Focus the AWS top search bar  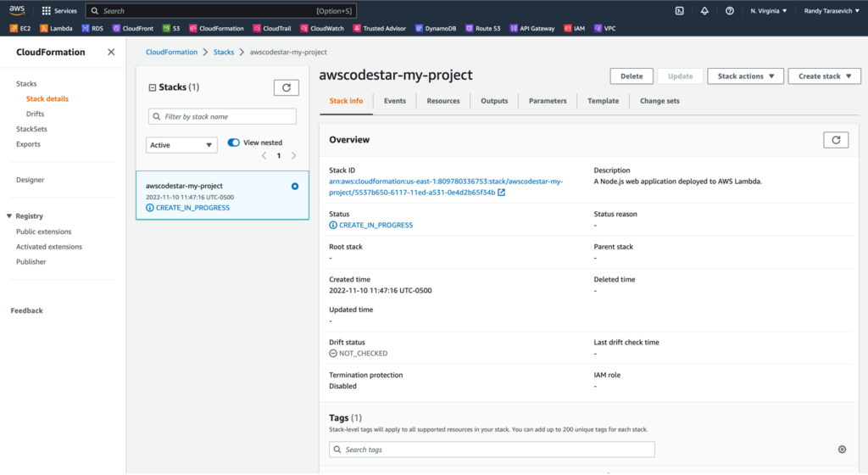coord(221,10)
